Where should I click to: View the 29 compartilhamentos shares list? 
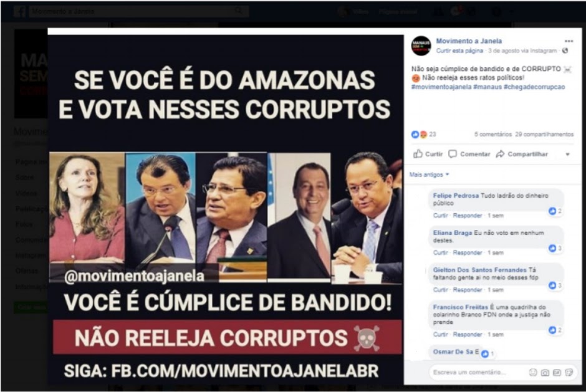click(544, 134)
